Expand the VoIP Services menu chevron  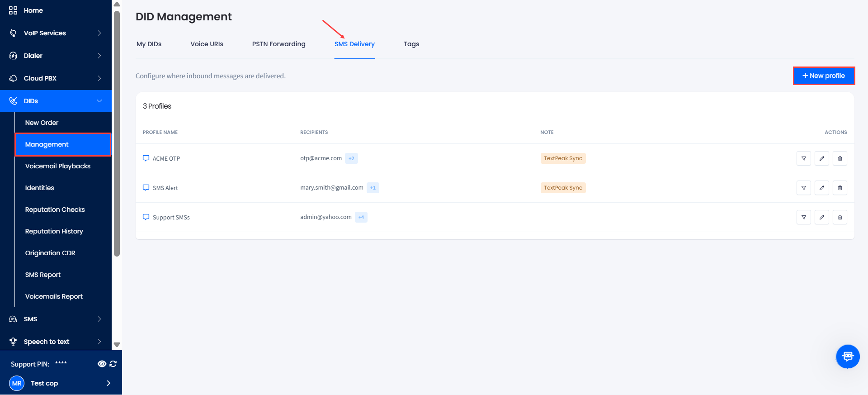(99, 33)
